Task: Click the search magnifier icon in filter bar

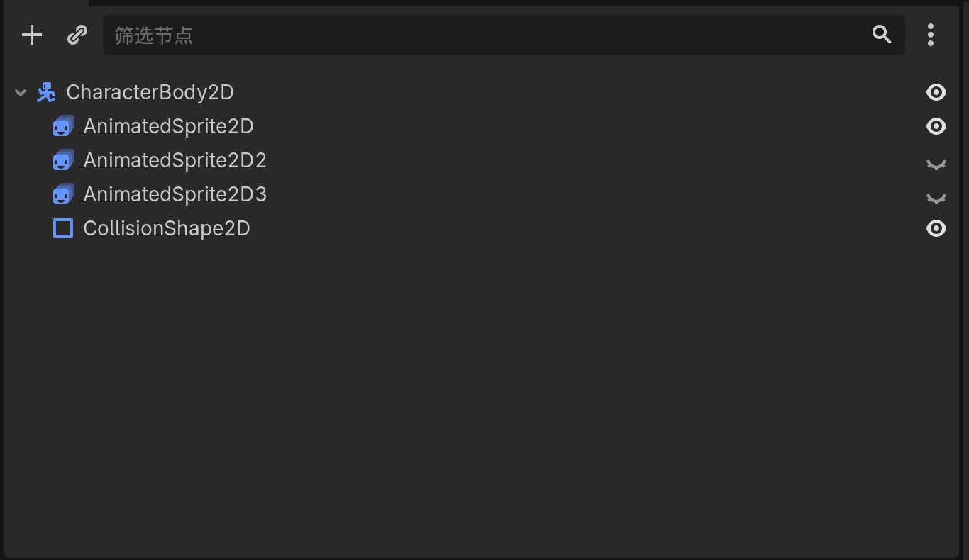Action: [x=882, y=34]
